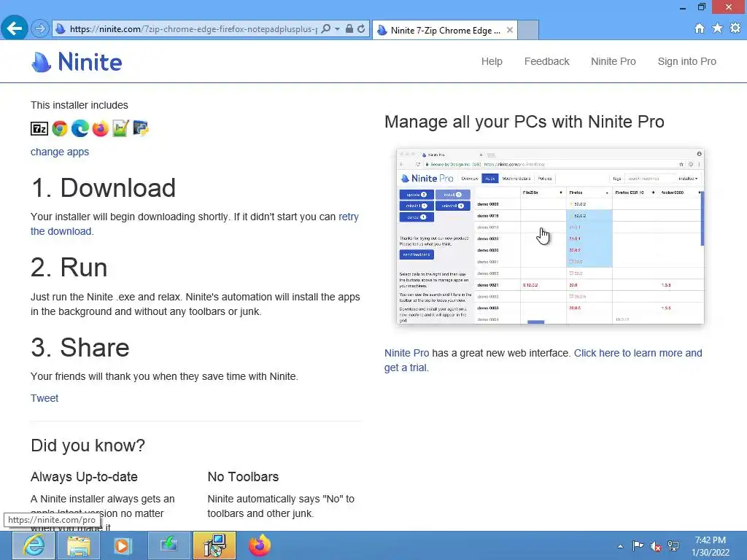Click the browser Home icon
The image size is (747, 560).
click(700, 28)
